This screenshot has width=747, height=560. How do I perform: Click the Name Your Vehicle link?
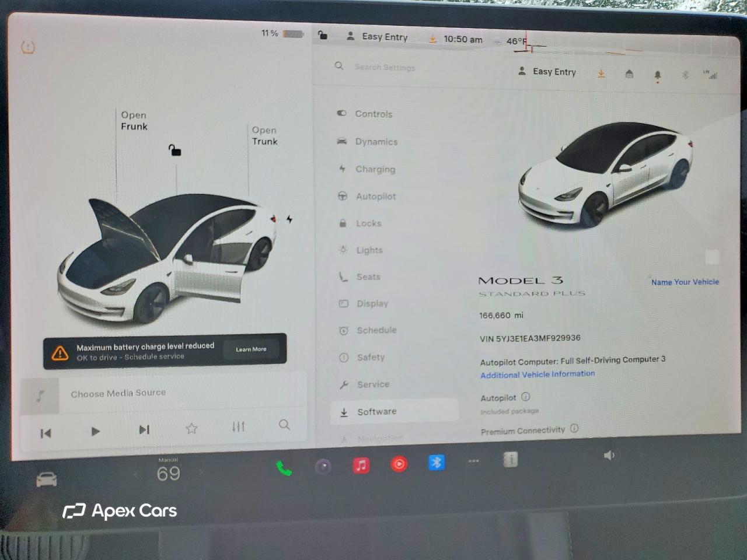pyautogui.click(x=685, y=282)
